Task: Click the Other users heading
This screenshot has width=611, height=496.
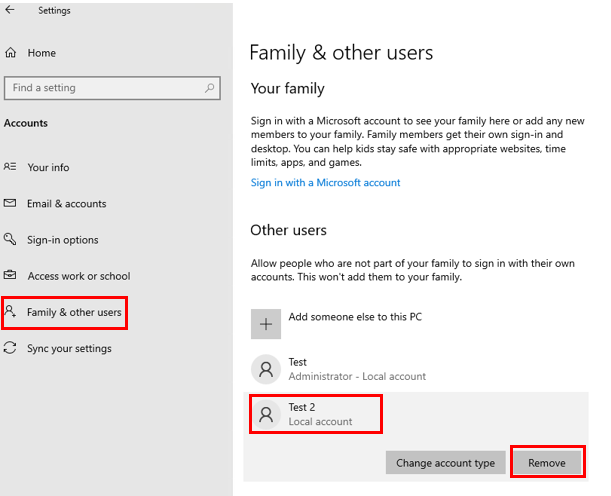Action: (288, 230)
